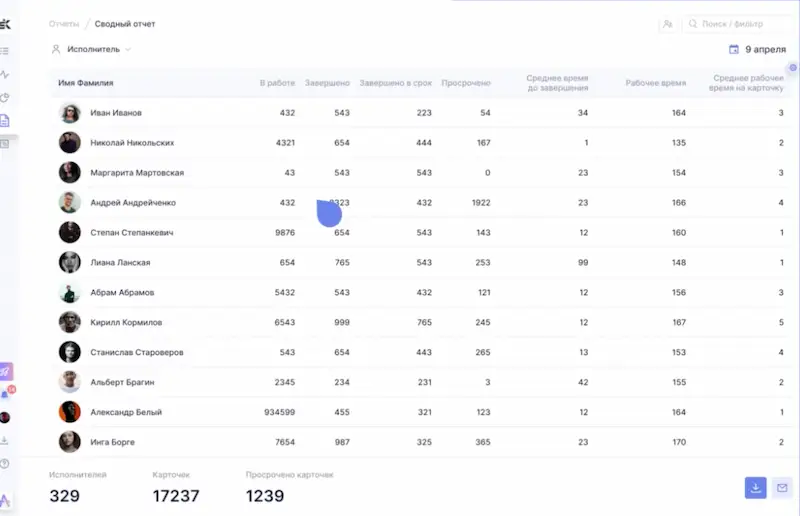Expand the Исполнитель dropdown
Screen dimensions: 800x516
coord(91,49)
